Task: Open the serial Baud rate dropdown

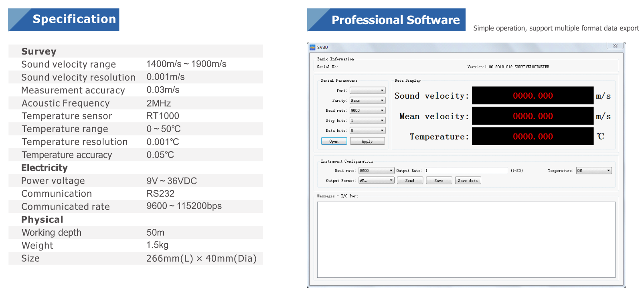Action: point(367,111)
